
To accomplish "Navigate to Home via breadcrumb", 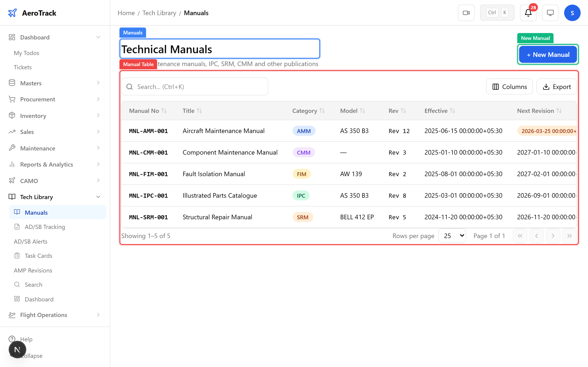I will tap(126, 13).
